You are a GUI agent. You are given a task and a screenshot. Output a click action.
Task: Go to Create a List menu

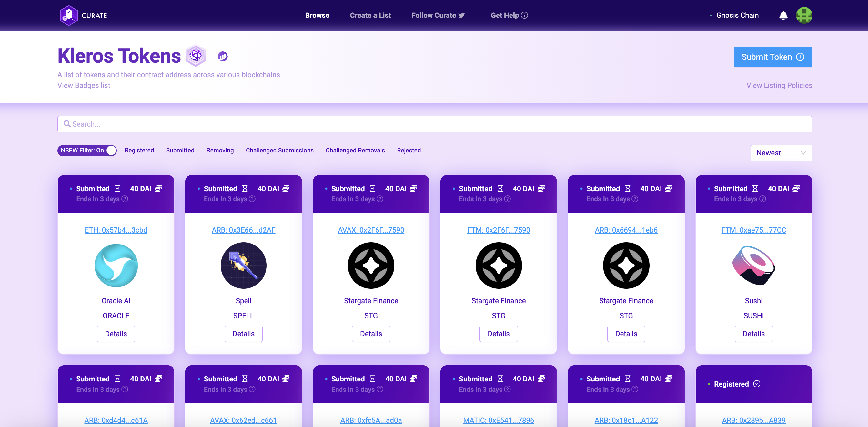tap(370, 16)
